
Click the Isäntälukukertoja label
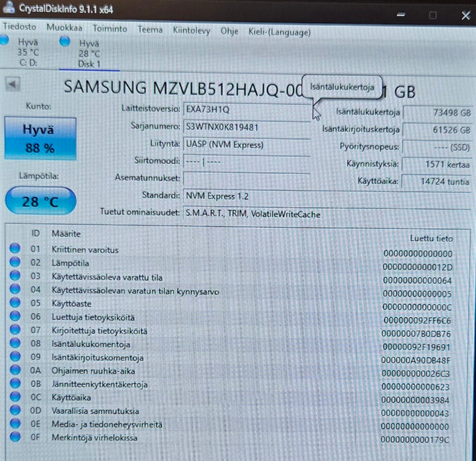point(367,112)
